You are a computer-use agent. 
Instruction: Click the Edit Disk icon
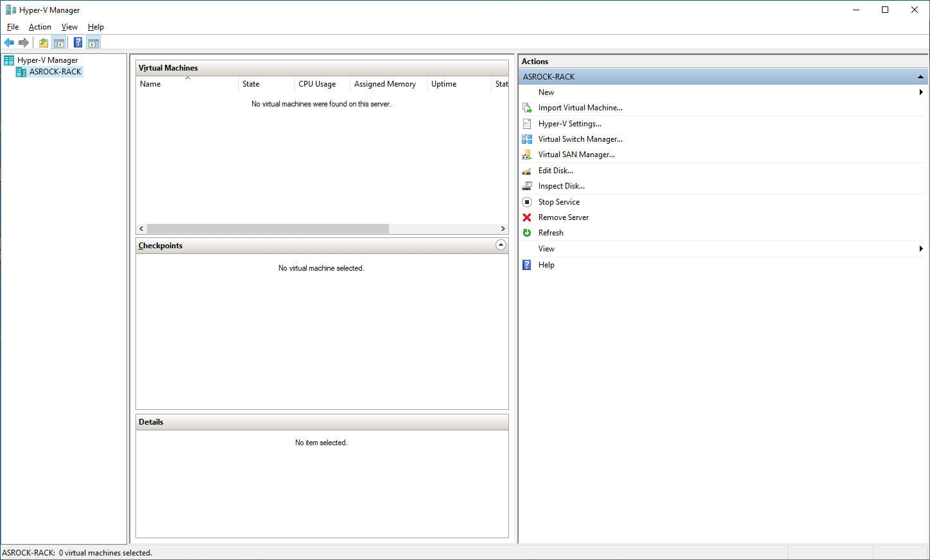[x=527, y=171]
